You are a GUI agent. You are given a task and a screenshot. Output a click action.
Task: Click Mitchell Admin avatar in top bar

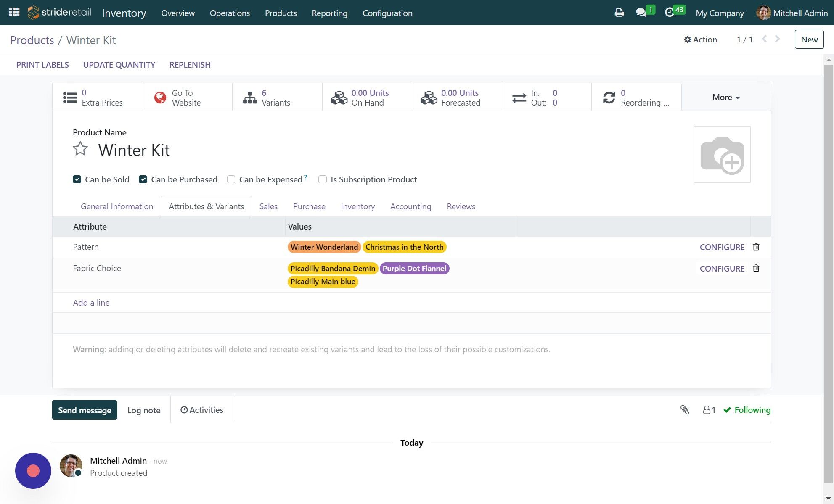(x=763, y=13)
